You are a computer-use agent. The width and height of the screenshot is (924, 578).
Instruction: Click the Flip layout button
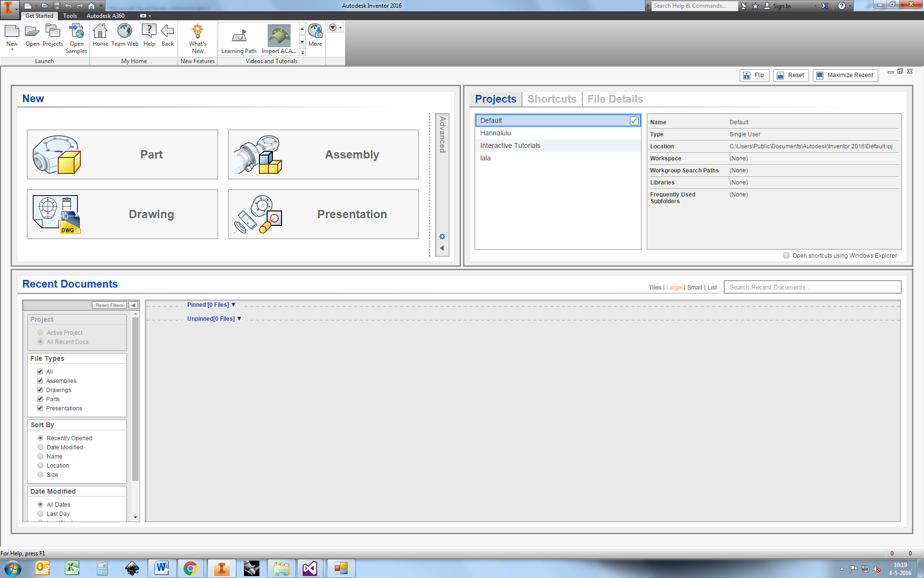coord(754,76)
